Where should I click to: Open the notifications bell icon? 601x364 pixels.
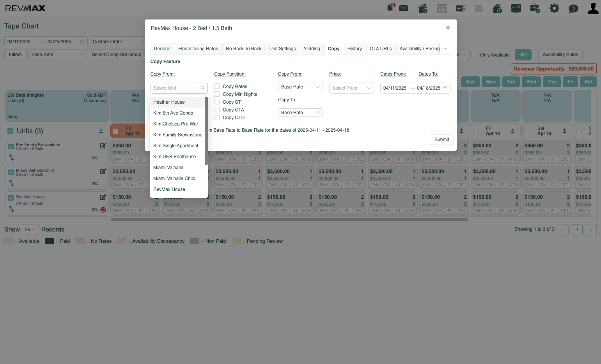point(390,8)
